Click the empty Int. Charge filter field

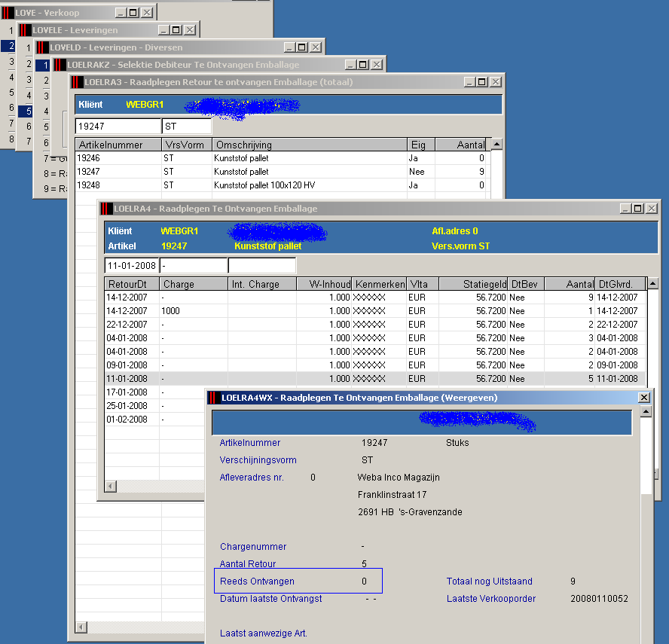(262, 266)
